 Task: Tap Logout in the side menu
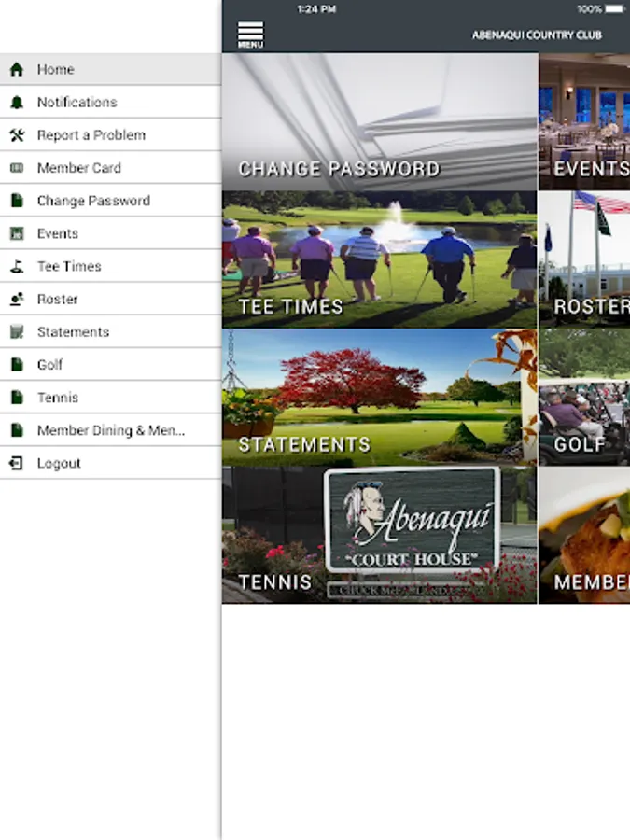[x=110, y=463]
